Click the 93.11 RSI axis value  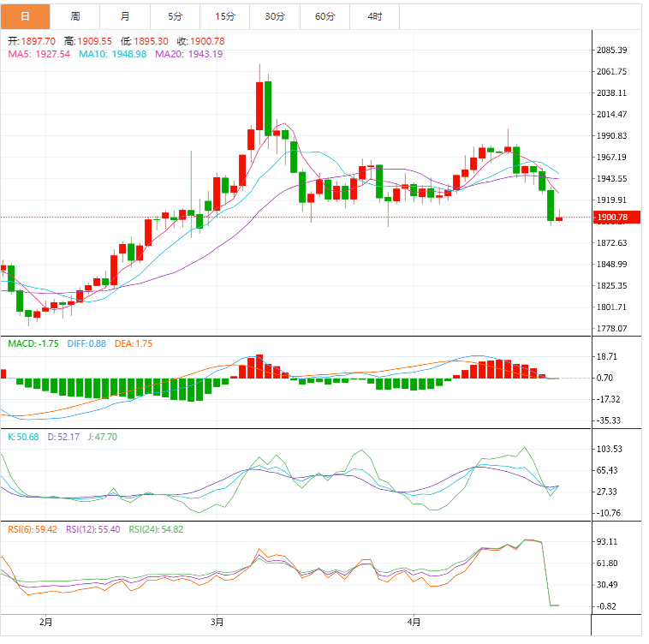coord(607,542)
